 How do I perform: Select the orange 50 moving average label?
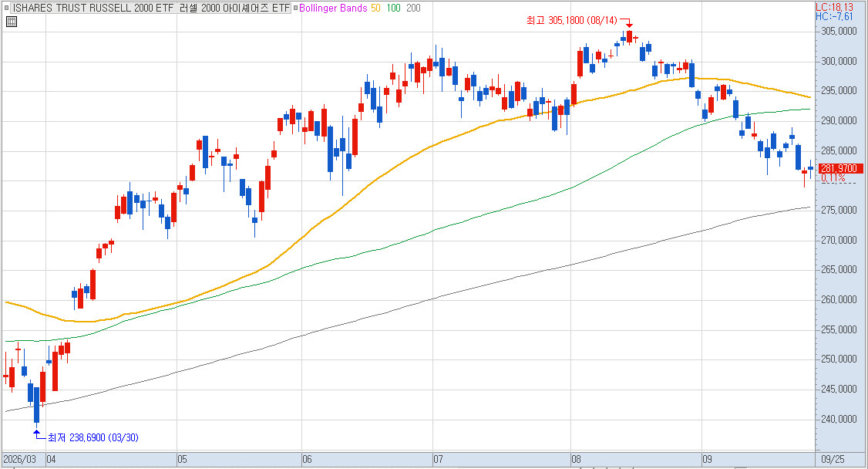[x=375, y=8]
